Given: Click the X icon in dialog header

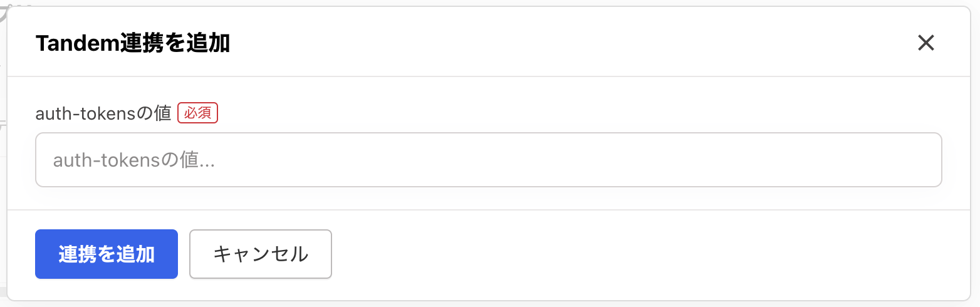Looking at the screenshot, I should click(925, 43).
